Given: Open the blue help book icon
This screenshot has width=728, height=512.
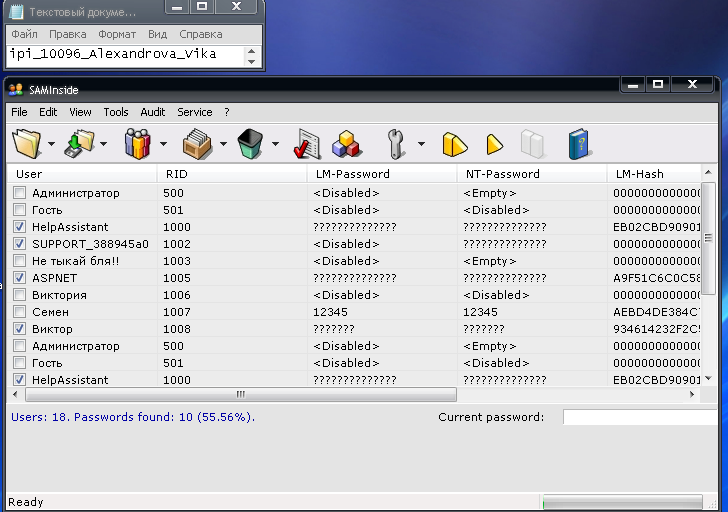Looking at the screenshot, I should [579, 144].
